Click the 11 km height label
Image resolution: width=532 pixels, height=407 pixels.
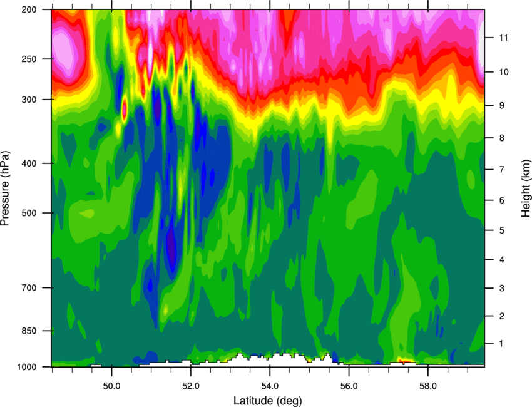coord(503,38)
